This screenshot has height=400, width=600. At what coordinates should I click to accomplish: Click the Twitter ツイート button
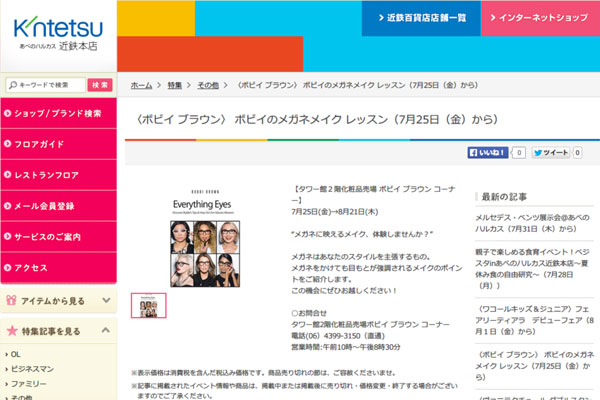[551, 153]
